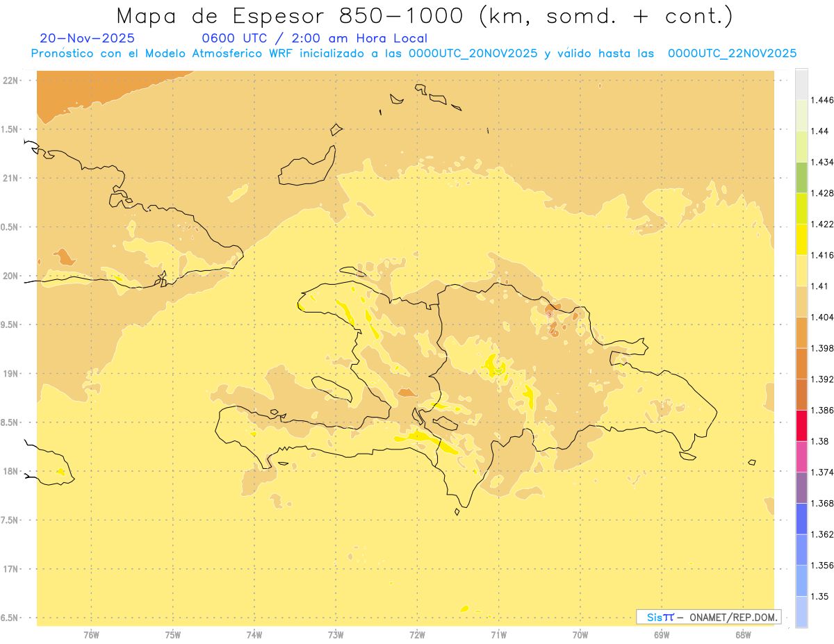The height and width of the screenshot is (644, 834).
Task: Click the legend value '1.386'
Action: 823,410
